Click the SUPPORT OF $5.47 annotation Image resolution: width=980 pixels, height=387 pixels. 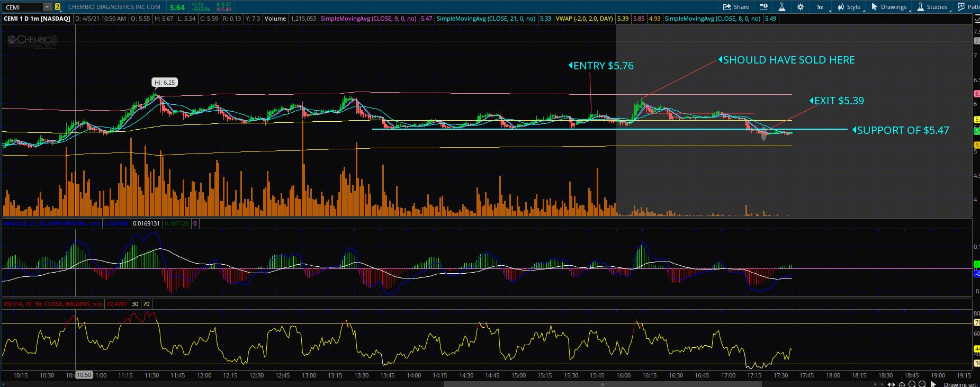(902, 130)
